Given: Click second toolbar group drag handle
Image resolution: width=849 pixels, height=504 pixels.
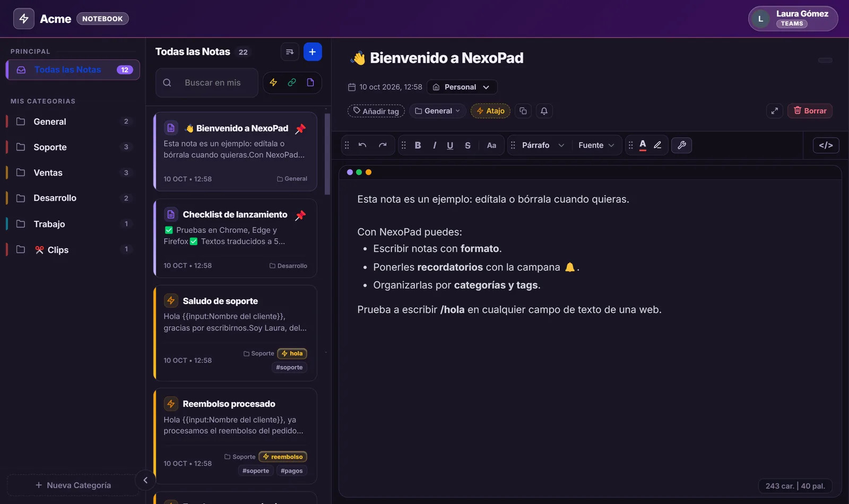Looking at the screenshot, I should pyautogui.click(x=404, y=145).
